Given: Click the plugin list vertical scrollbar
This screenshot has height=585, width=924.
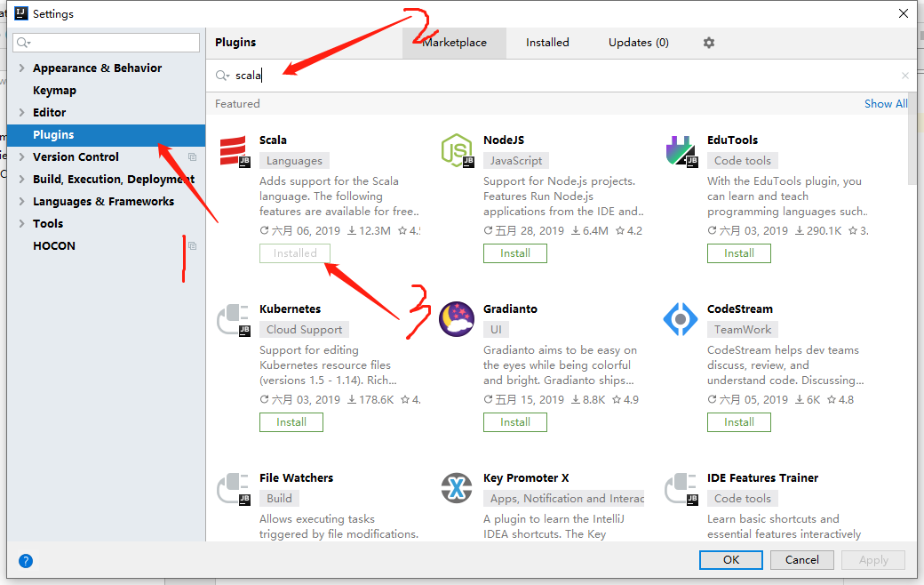Looking at the screenshot, I should [x=912, y=139].
